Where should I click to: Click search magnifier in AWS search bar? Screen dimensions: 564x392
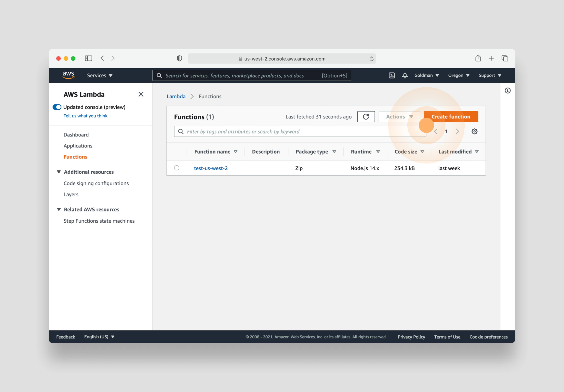coord(159,75)
